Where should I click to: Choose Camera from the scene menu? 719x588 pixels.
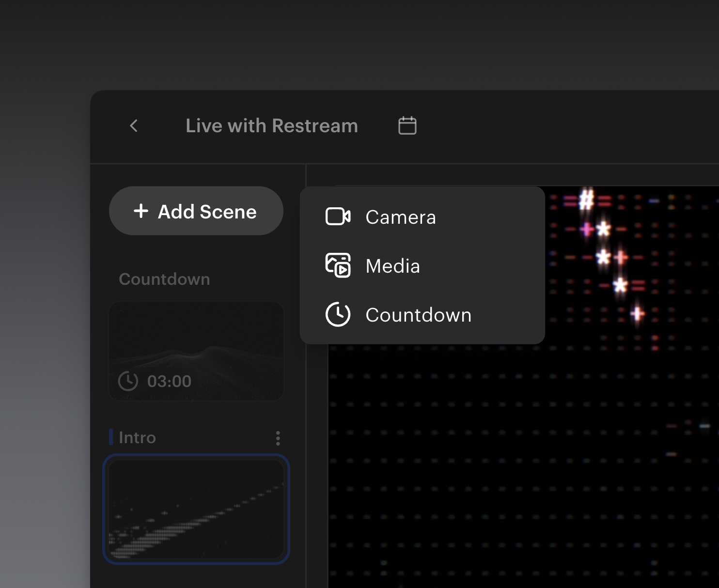coord(422,217)
